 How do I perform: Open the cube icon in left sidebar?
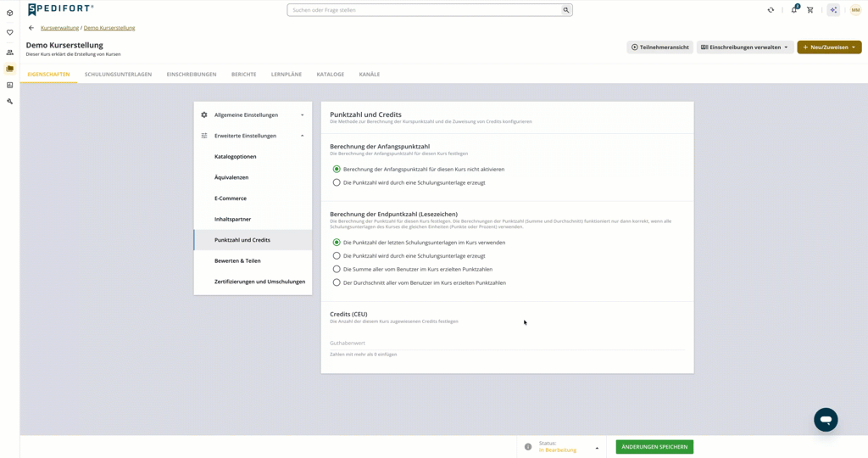(x=9, y=13)
